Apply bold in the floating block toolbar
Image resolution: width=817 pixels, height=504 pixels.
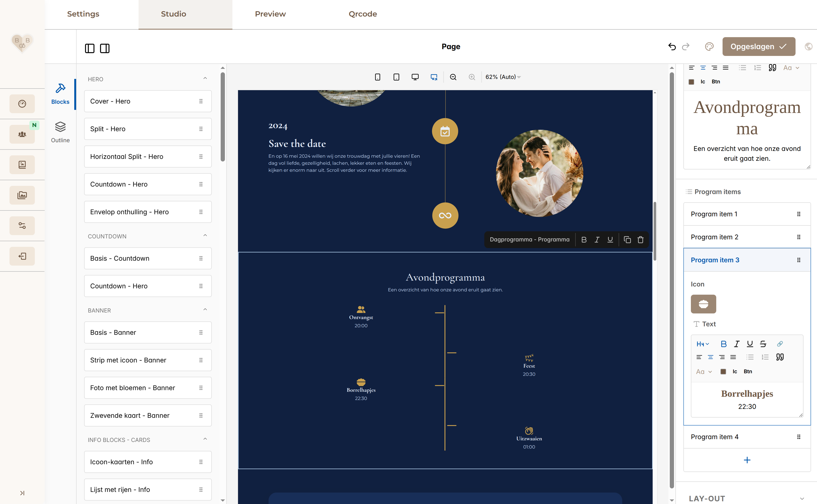[584, 240]
